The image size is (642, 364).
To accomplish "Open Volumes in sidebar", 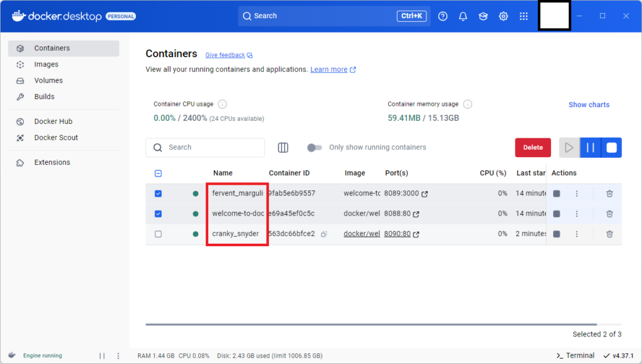I will 63,81.
